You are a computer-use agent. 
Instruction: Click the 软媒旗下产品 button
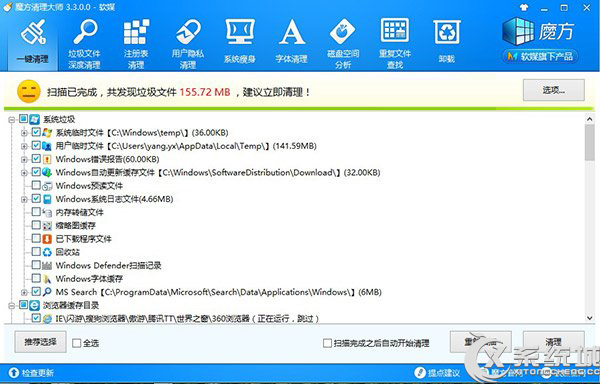540,57
